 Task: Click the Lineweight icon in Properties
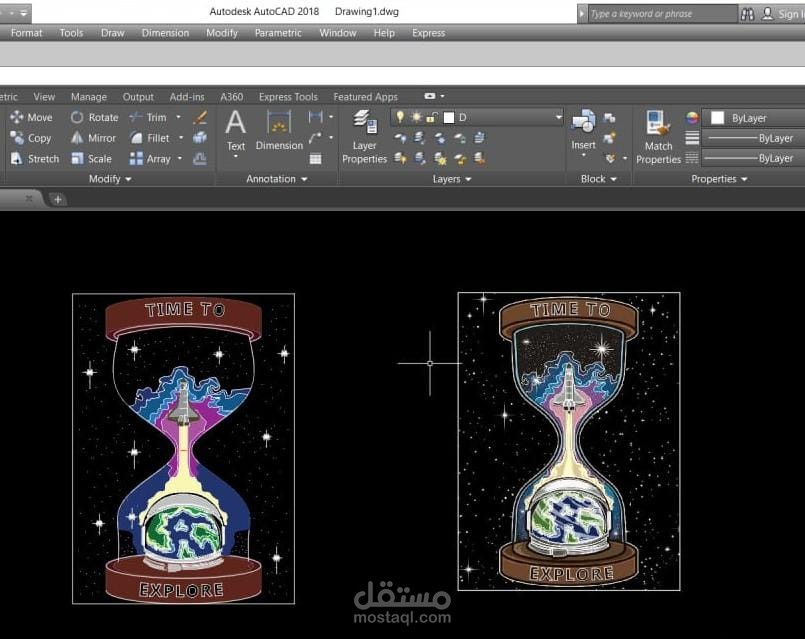692,138
